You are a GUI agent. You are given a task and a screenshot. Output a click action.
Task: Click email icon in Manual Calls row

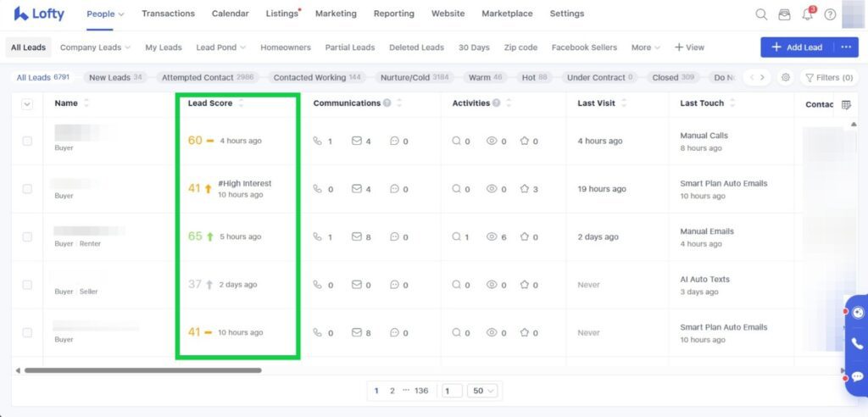[x=357, y=142]
